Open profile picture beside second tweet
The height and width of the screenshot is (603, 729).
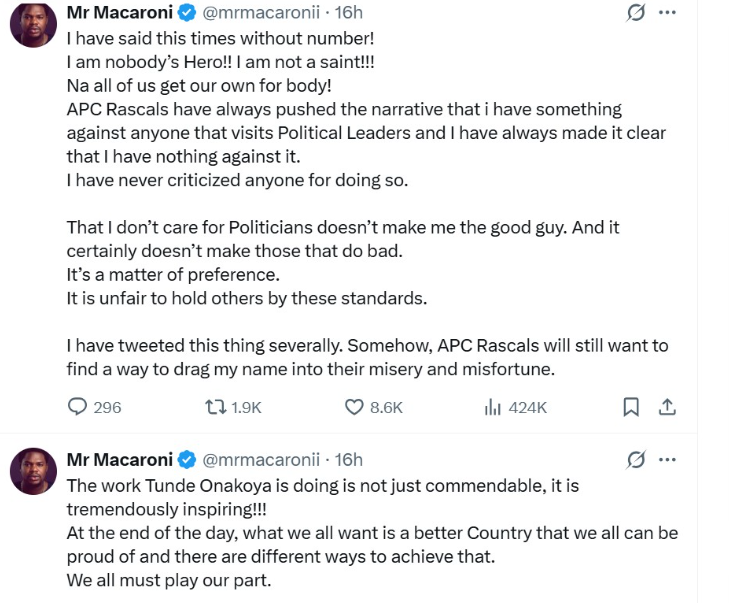32,471
